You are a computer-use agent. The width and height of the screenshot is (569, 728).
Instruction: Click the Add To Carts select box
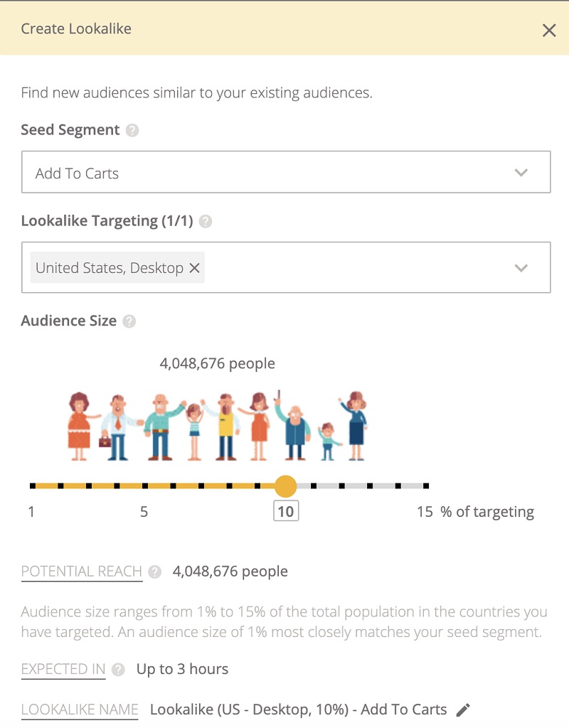tap(270, 173)
